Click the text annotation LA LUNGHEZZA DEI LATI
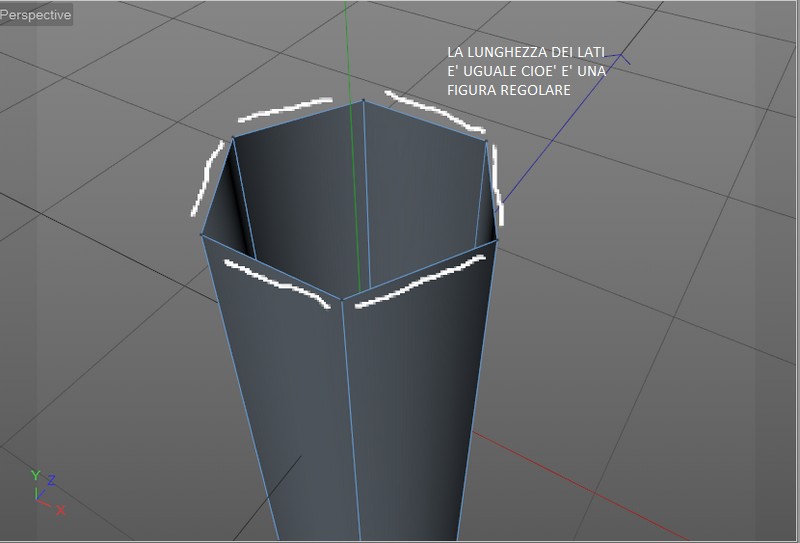 (x=526, y=52)
